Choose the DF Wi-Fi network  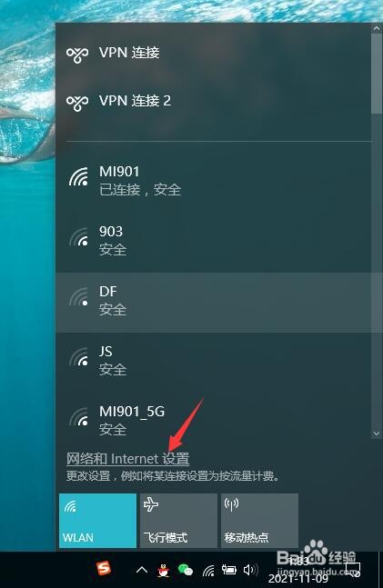click(x=213, y=303)
